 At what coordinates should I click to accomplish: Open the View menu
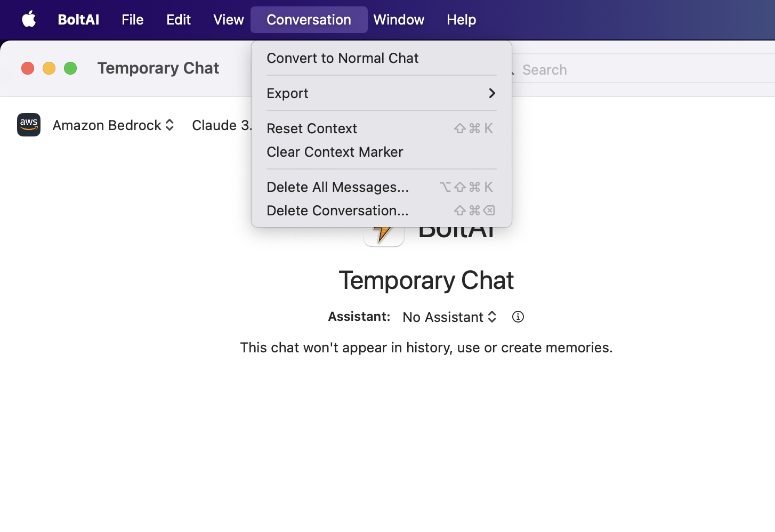[228, 20]
